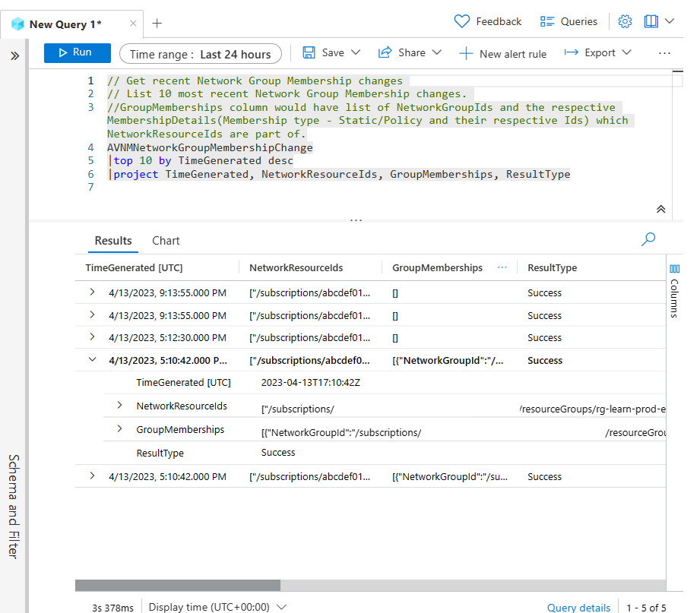Viewport: 700px width, 613px height.
Task: Run the query
Action: click(x=77, y=53)
